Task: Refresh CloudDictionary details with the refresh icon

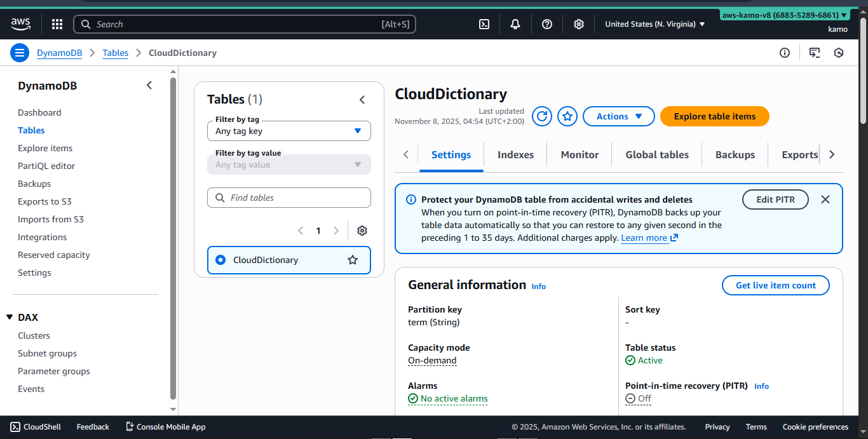Action: click(x=541, y=116)
